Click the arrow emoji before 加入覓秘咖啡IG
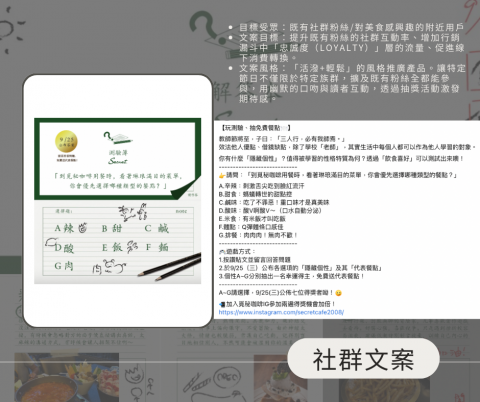 coord(222,304)
